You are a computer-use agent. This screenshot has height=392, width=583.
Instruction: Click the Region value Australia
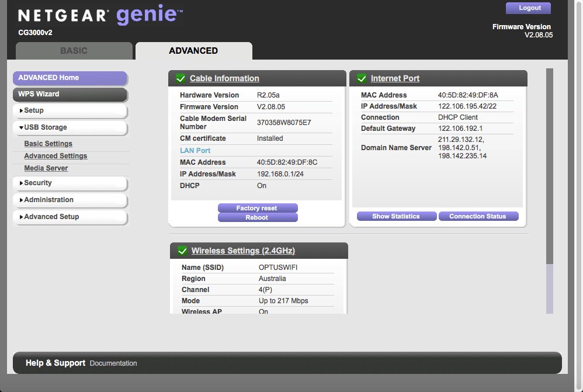(x=273, y=279)
